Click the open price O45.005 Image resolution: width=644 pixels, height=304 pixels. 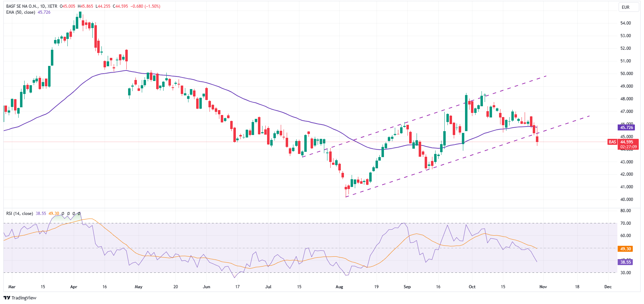pyautogui.click(x=67, y=6)
